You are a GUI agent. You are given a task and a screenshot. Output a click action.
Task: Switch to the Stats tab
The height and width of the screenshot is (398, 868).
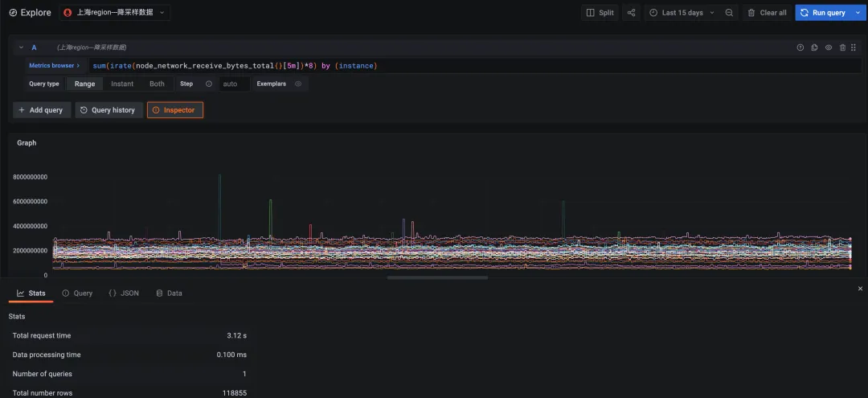tap(31, 293)
